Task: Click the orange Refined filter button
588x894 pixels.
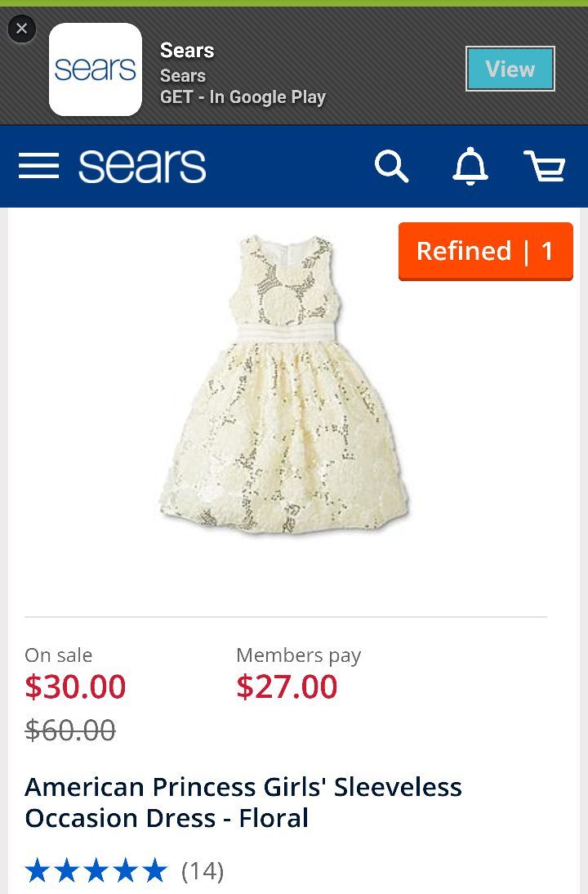Action: 485,251
